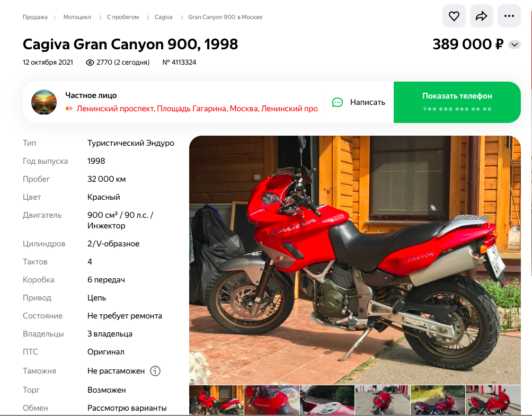Open the three-dots more options menu
The width and height of the screenshot is (532, 416).
pos(509,16)
